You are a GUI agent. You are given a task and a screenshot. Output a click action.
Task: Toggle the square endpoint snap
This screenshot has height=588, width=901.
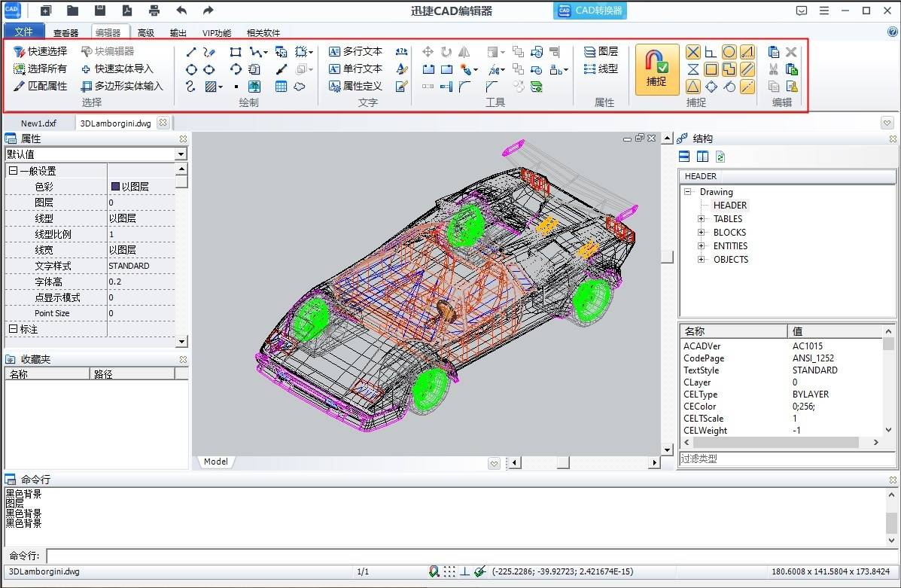click(711, 69)
